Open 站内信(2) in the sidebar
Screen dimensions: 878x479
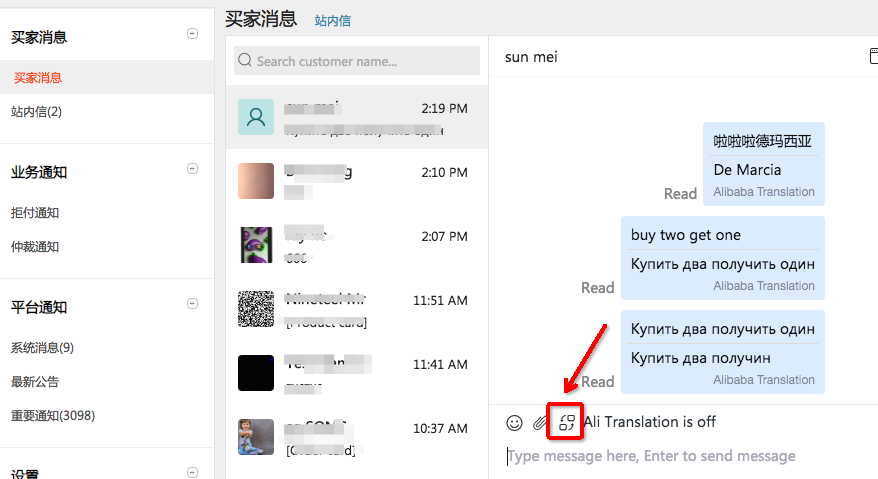[x=36, y=111]
